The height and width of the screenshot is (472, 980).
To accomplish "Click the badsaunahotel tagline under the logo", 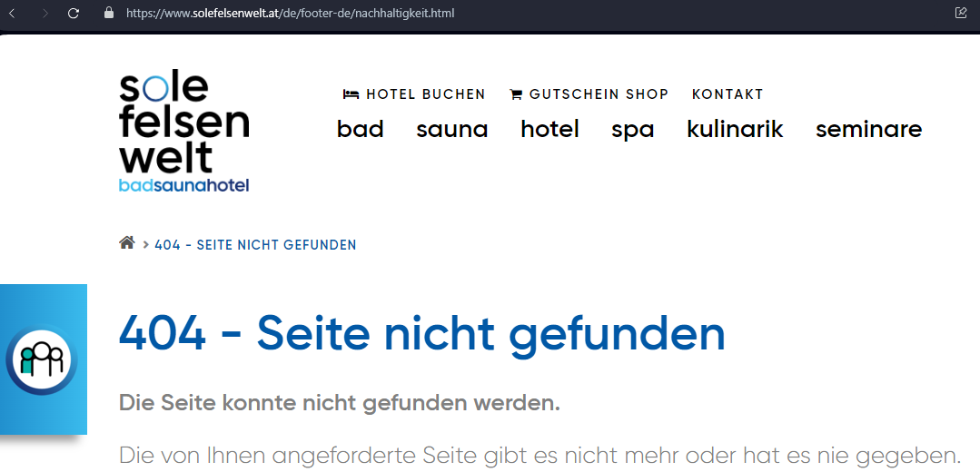I will [x=183, y=185].
